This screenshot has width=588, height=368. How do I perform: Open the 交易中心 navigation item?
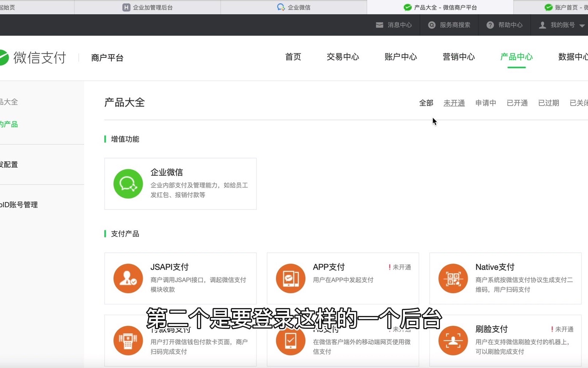click(x=343, y=57)
